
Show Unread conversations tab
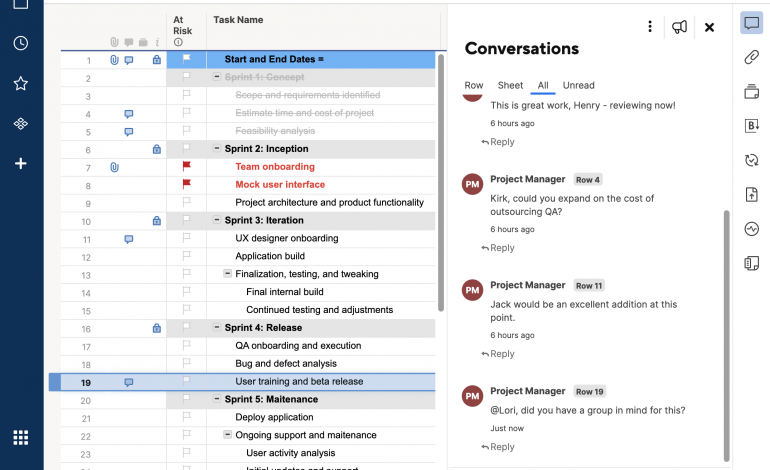point(578,85)
